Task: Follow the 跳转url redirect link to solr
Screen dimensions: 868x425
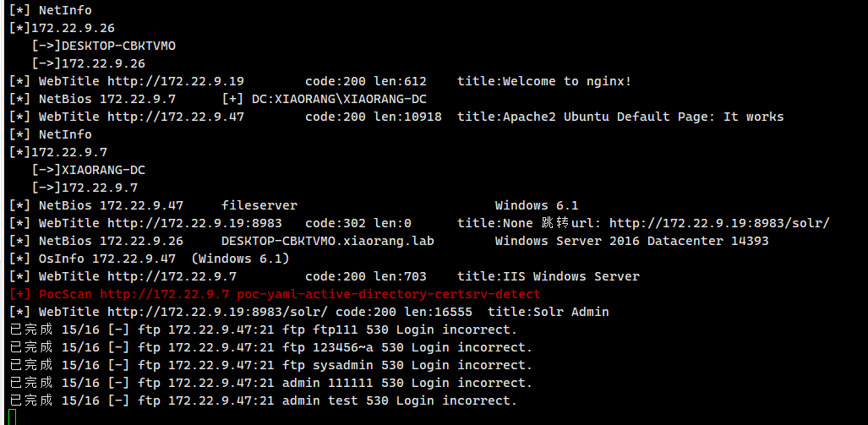Action: coord(719,223)
